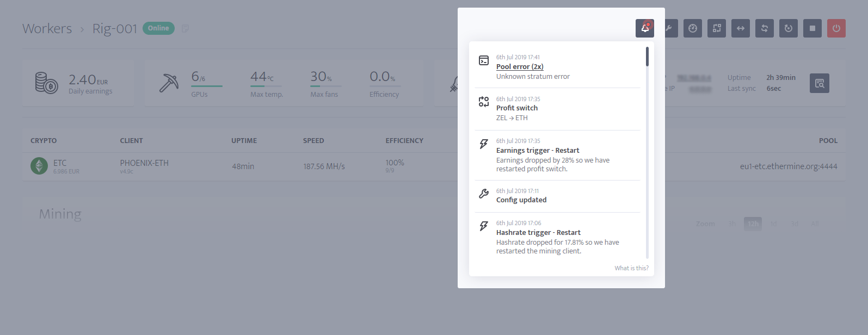Click the EFFICIENCY column header
The height and width of the screenshot is (335, 868).
point(404,141)
